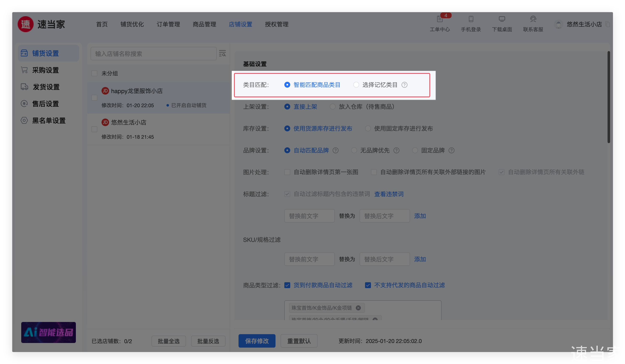Switch to the 订单管理 tab

coord(168,24)
